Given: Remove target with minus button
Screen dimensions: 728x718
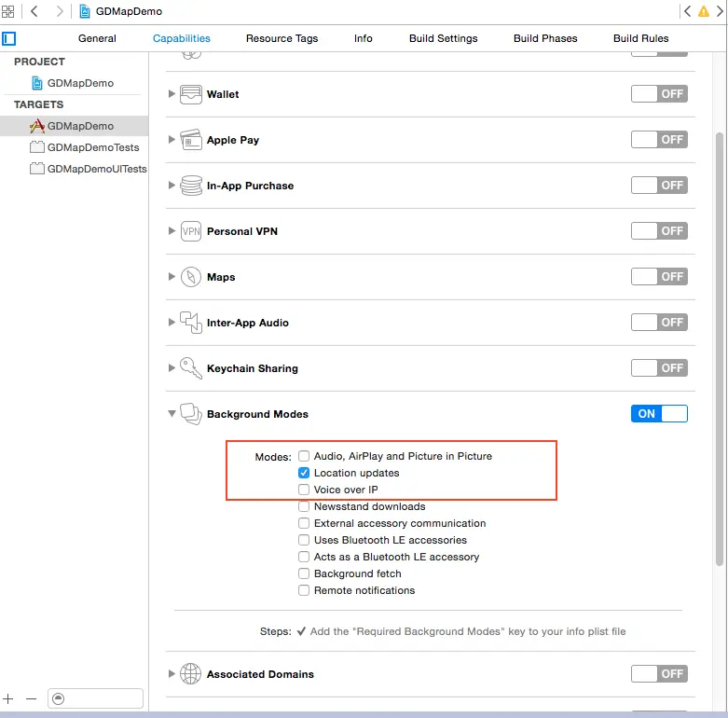Looking at the screenshot, I should click(31, 698).
